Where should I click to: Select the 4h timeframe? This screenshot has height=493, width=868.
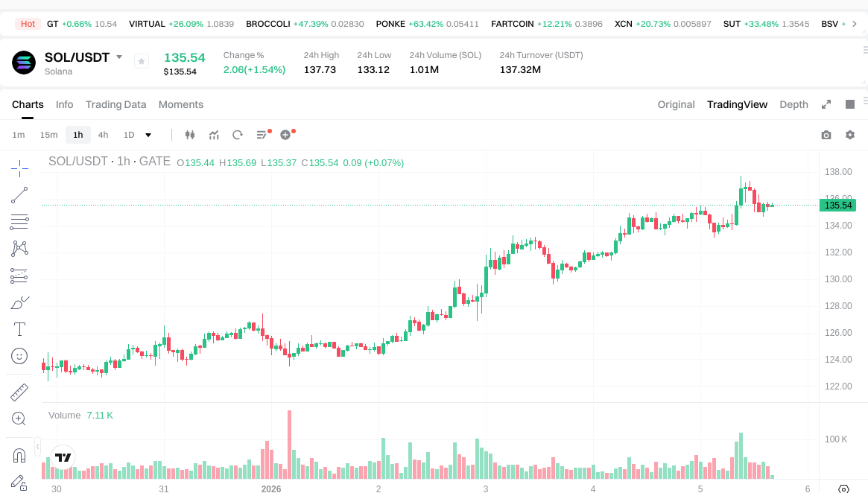[103, 135]
